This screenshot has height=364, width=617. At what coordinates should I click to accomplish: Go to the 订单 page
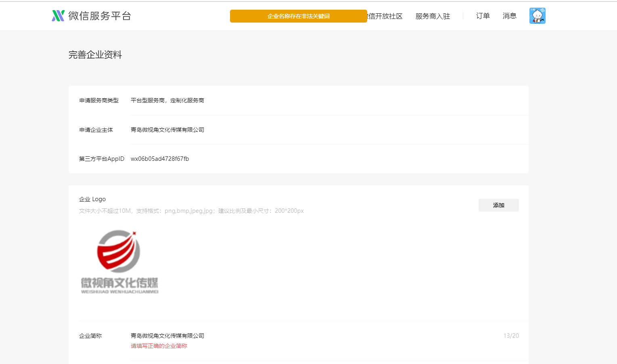tap(483, 16)
